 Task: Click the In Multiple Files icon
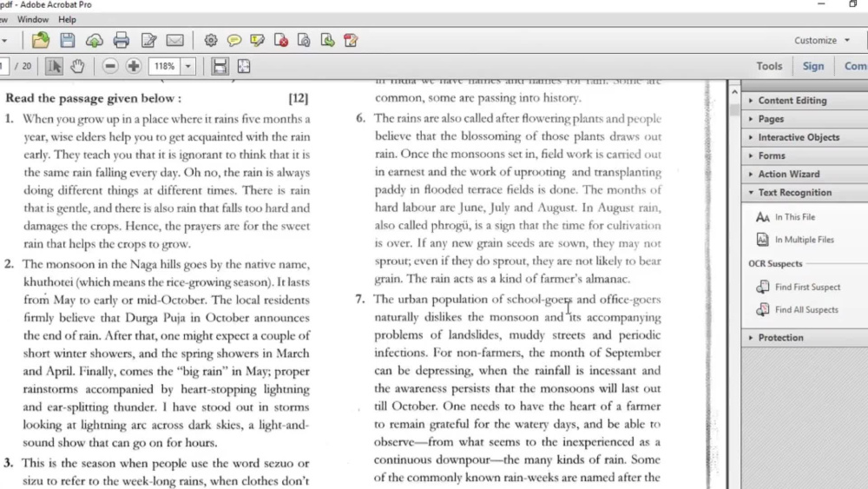(x=762, y=239)
